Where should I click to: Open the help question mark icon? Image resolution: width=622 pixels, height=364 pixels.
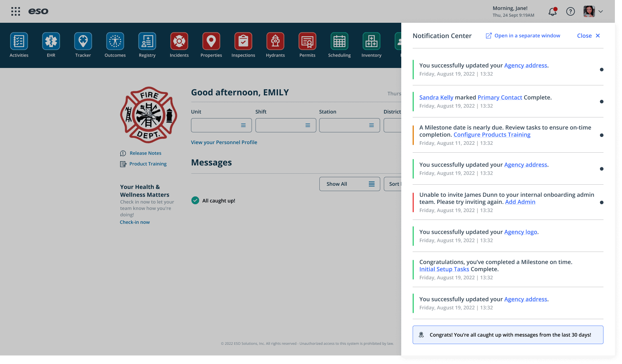coord(570,11)
